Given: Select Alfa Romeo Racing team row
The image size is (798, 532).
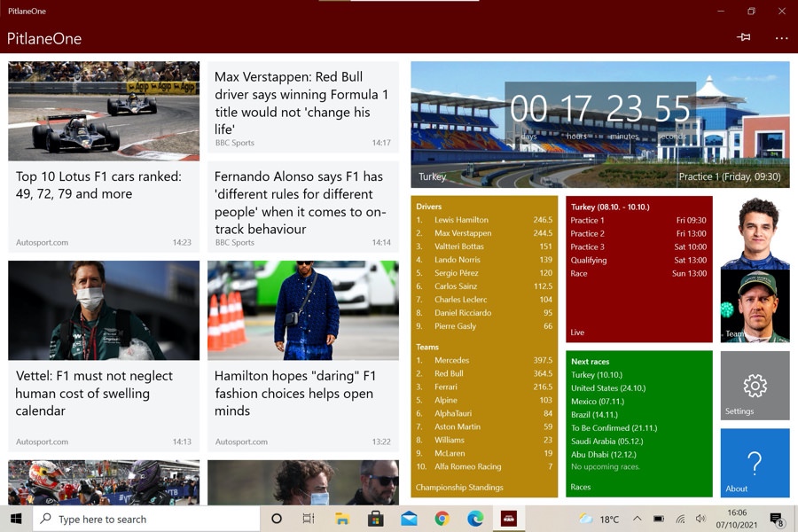Looking at the screenshot, I should coord(484,466).
